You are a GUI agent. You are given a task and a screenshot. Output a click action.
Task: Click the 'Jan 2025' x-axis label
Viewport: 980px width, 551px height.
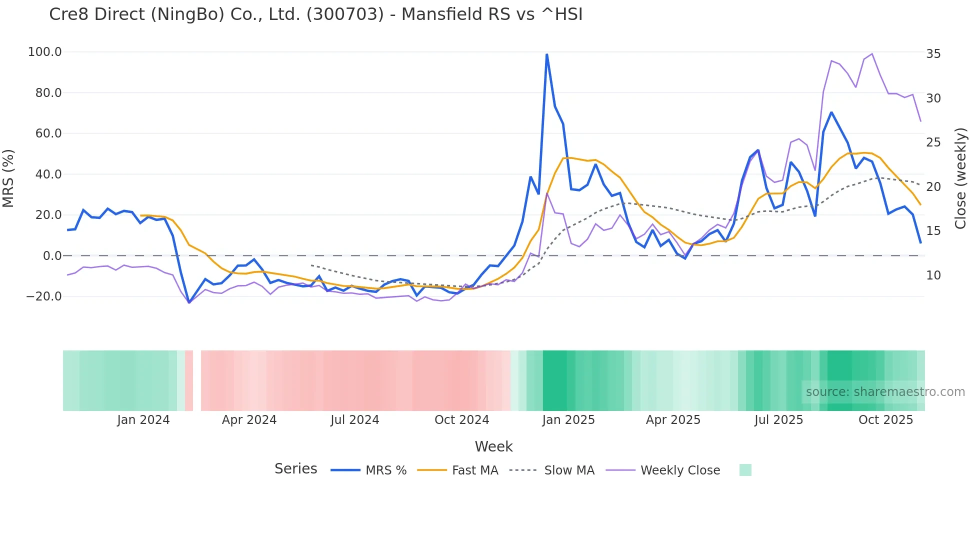tap(568, 420)
